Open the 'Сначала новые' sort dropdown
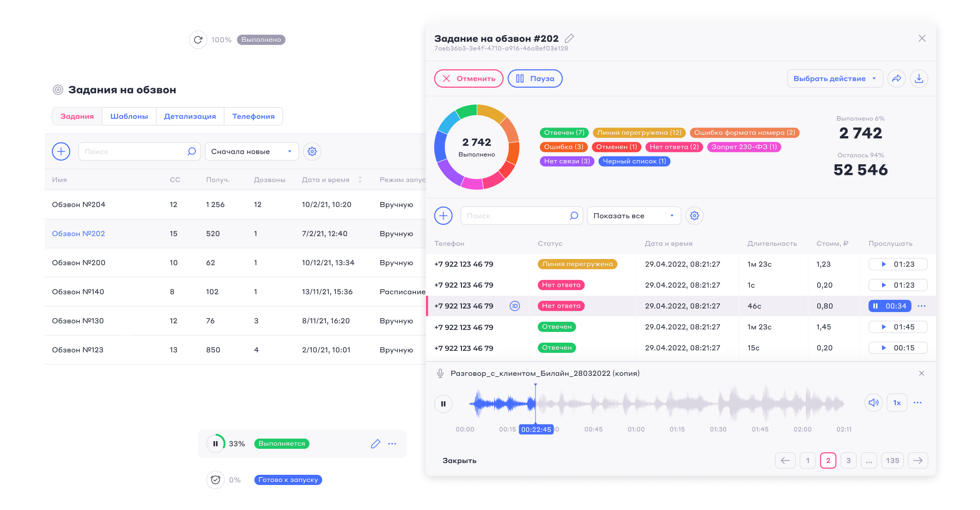Image resolution: width=980 pixels, height=510 pixels. 252,151
